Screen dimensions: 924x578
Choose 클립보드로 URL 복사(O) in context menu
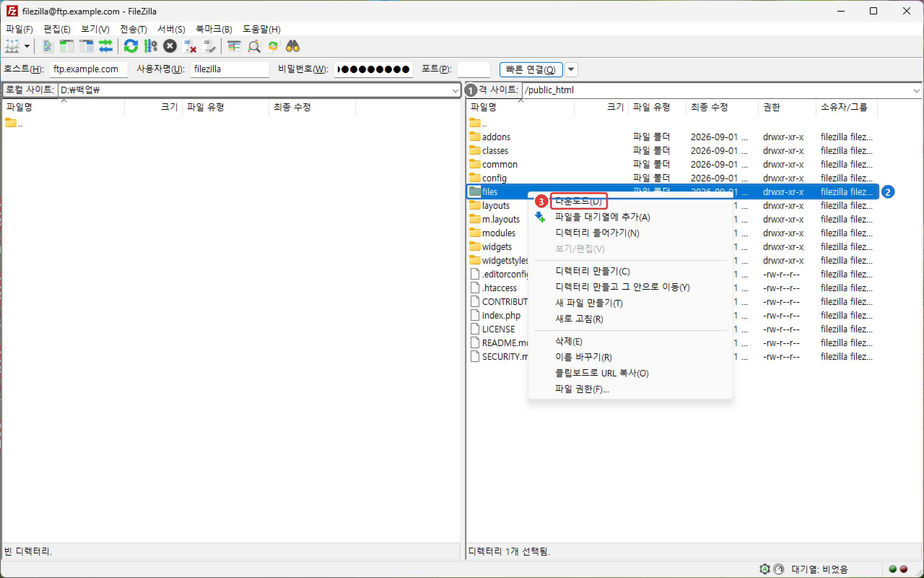(630, 373)
